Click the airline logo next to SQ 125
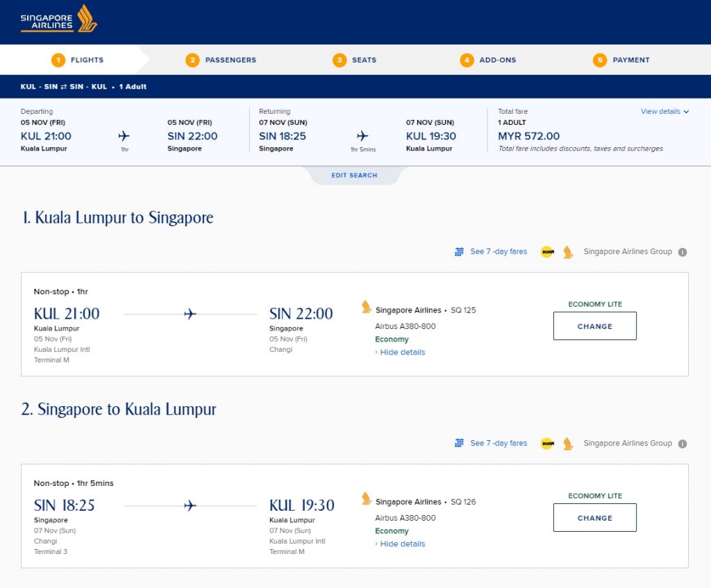 (x=367, y=307)
